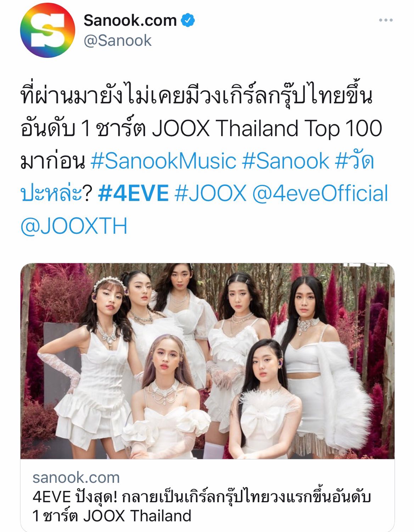Open the #SanookMusic hashtag
Screen dimensions: 415x532
pos(163,161)
